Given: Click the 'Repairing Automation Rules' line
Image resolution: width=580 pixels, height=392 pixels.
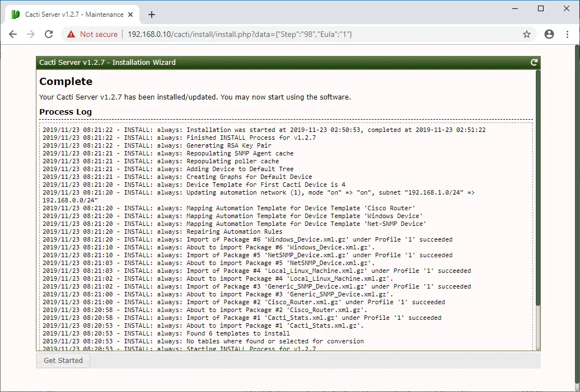Looking at the screenshot, I should (x=162, y=232).
